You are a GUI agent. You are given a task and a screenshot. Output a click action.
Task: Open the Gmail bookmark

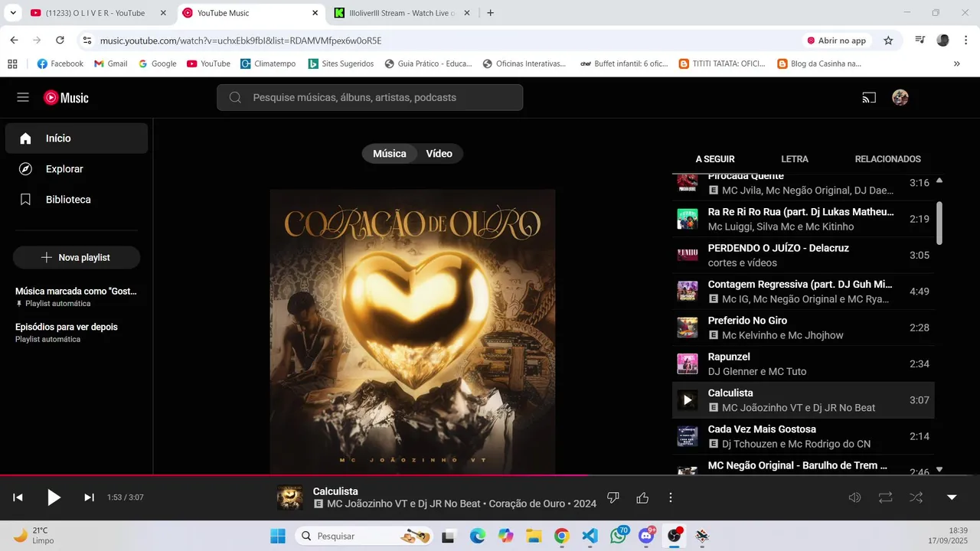point(111,64)
